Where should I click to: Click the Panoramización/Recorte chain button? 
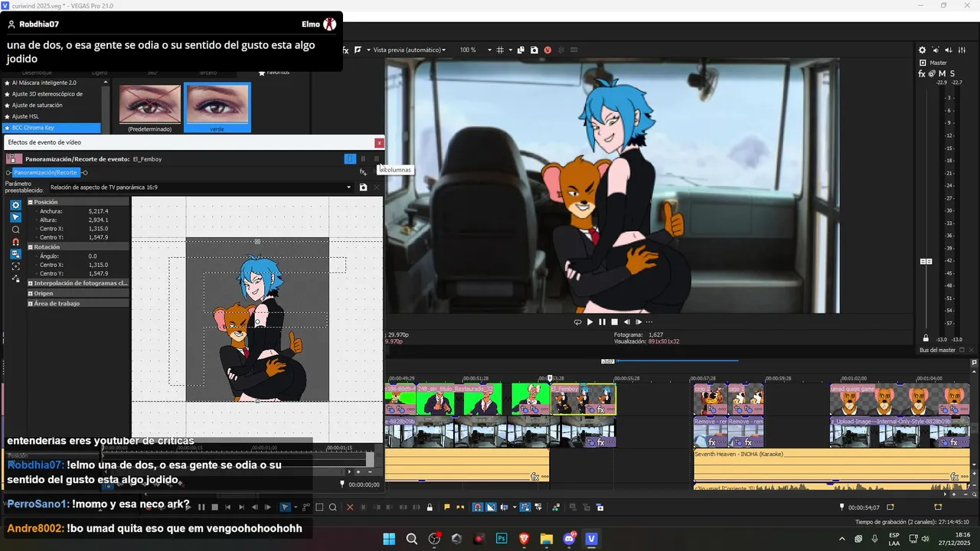[x=45, y=172]
